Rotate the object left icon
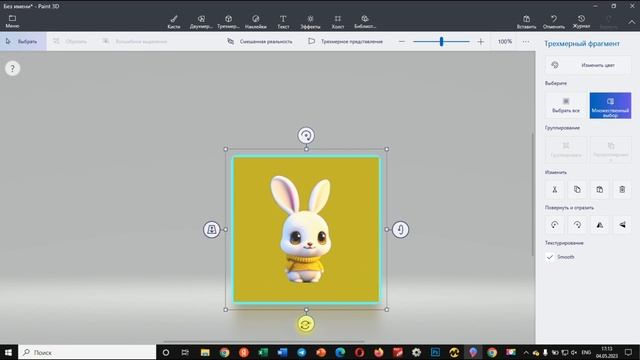 (555, 225)
